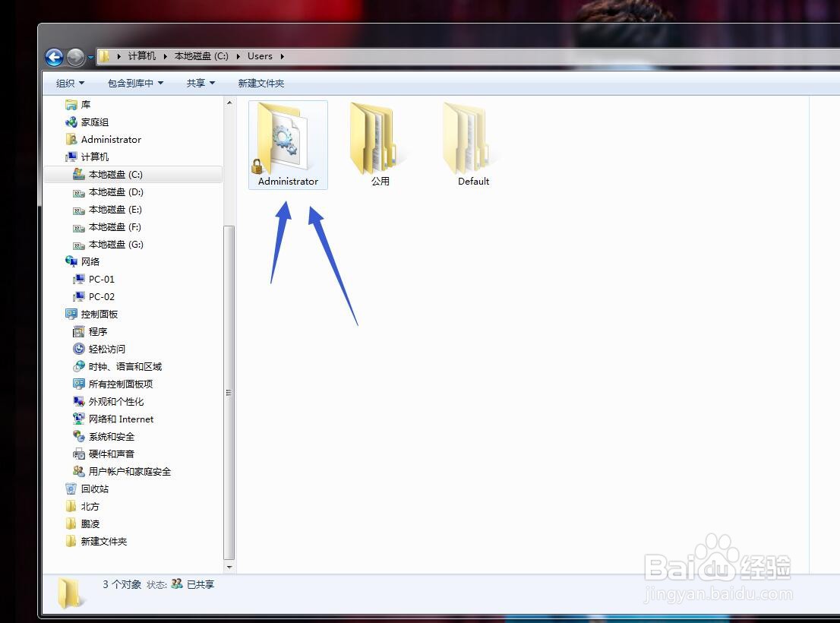Image resolution: width=840 pixels, height=623 pixels.
Task: Open network computer PC-02
Action: (x=93, y=297)
